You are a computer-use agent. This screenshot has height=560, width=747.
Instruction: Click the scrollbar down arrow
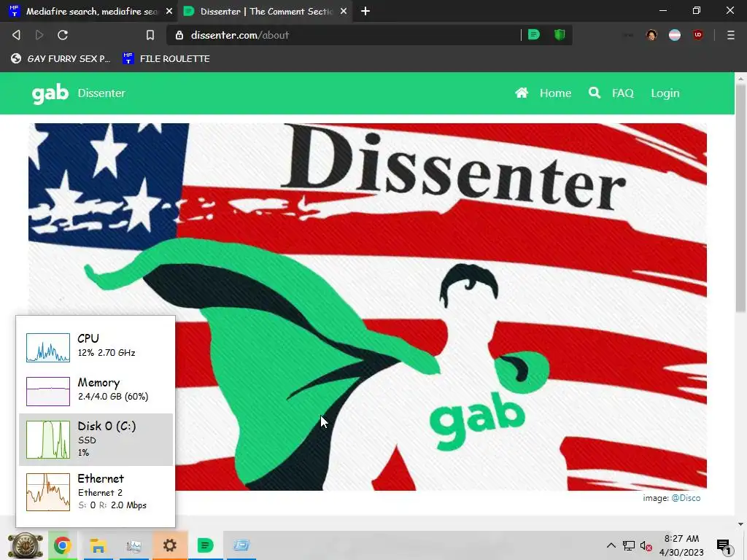click(740, 524)
